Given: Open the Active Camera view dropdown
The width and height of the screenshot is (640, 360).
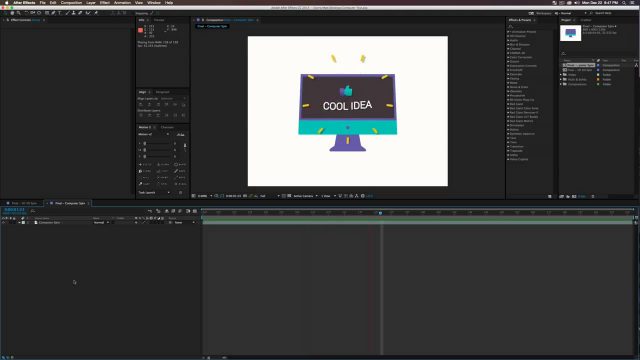Looking at the screenshot, I should 305,196.
